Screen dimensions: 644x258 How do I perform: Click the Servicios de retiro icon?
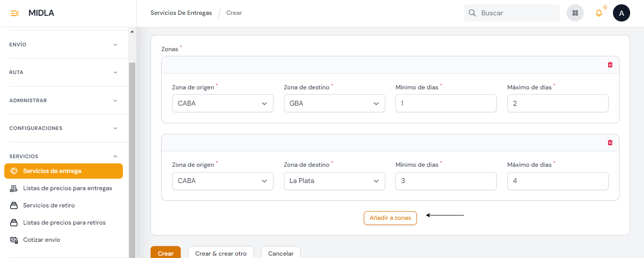pos(14,205)
